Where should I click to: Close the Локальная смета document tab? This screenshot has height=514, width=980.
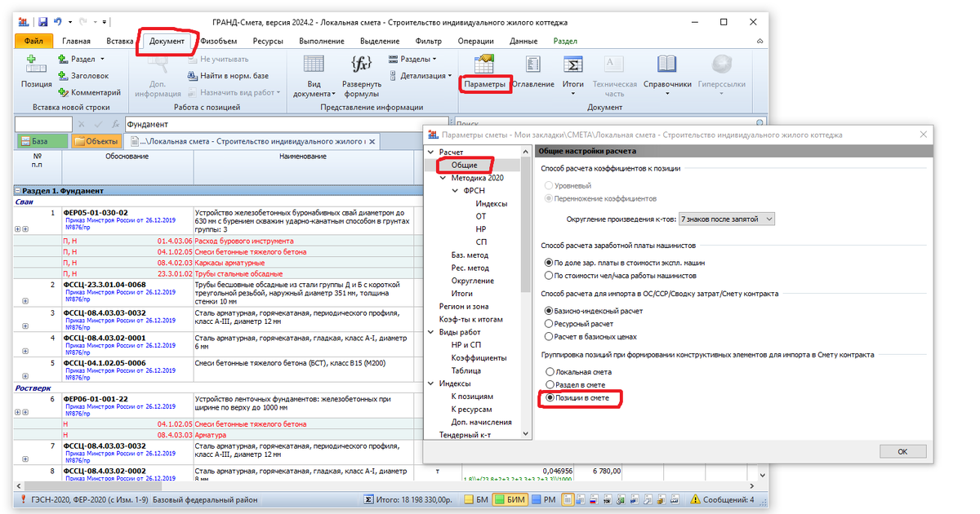[x=373, y=142]
